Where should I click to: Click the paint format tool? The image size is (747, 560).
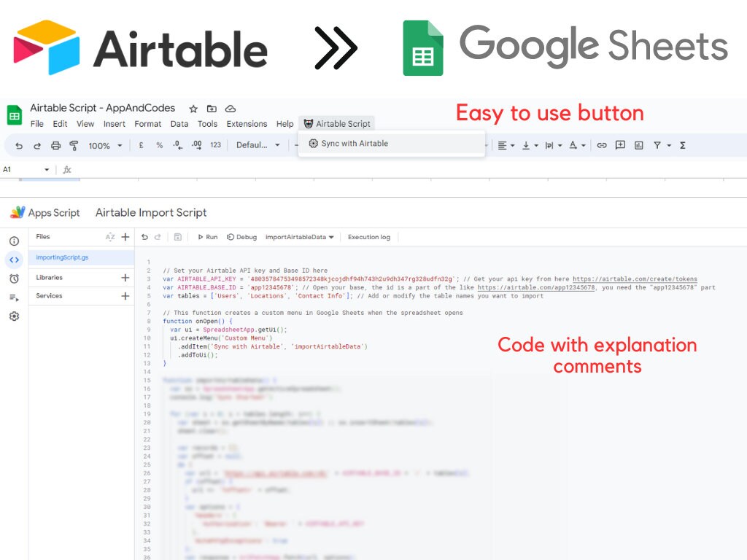73,145
